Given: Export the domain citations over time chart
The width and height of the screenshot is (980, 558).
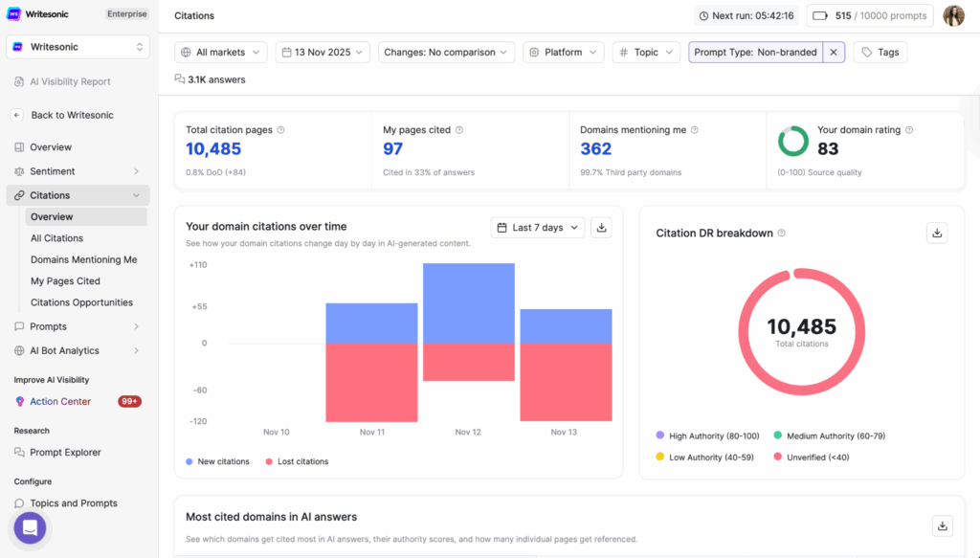Looking at the screenshot, I should coord(602,228).
